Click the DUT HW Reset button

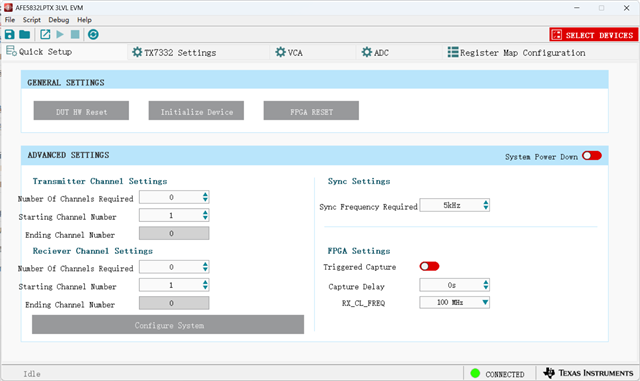click(81, 111)
